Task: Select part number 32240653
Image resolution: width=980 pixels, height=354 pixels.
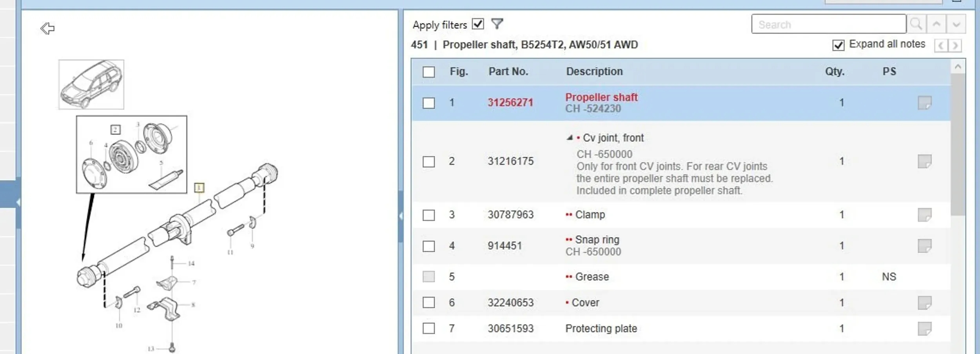Action: 510,303
